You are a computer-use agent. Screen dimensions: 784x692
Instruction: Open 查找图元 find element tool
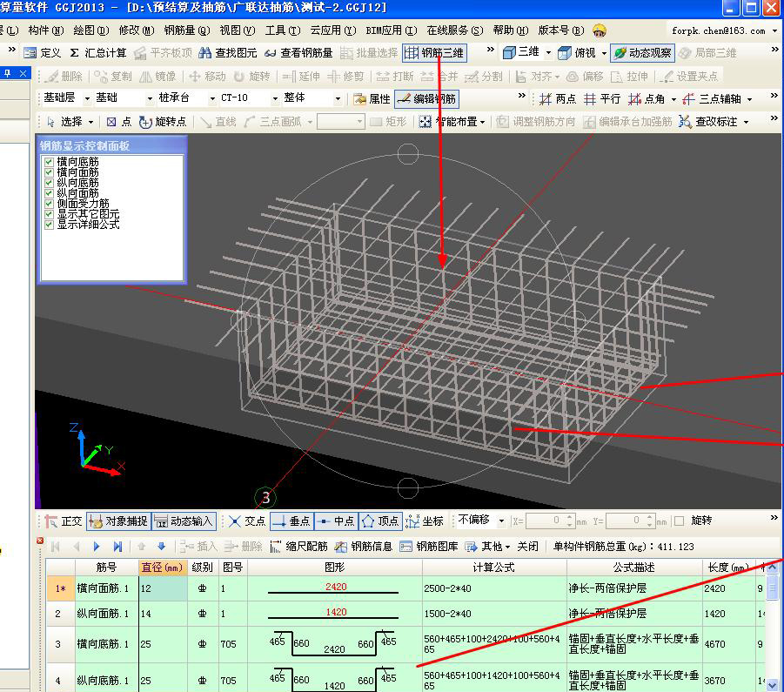tap(227, 53)
